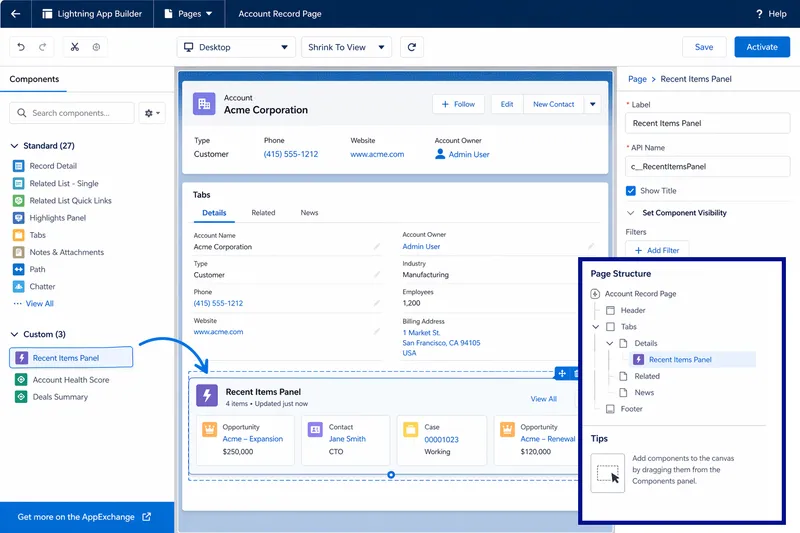Select the Components panel tab
Viewport: 800px width, 533px height.
click(34, 79)
